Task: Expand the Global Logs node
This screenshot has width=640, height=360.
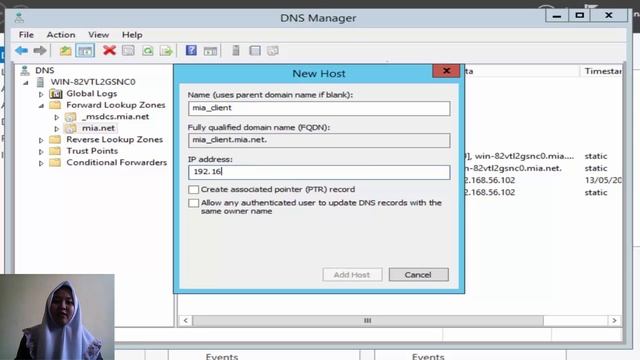Action: [x=41, y=94]
